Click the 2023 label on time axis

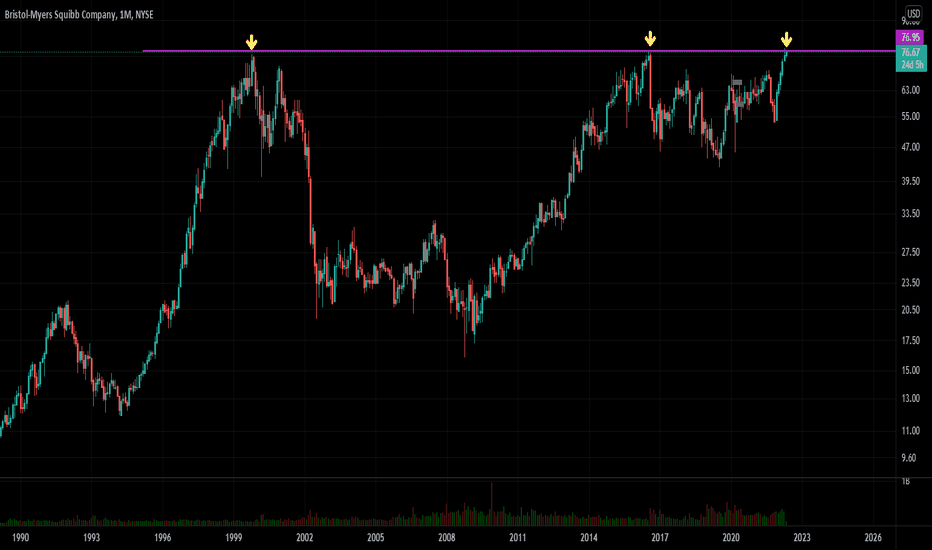click(802, 538)
